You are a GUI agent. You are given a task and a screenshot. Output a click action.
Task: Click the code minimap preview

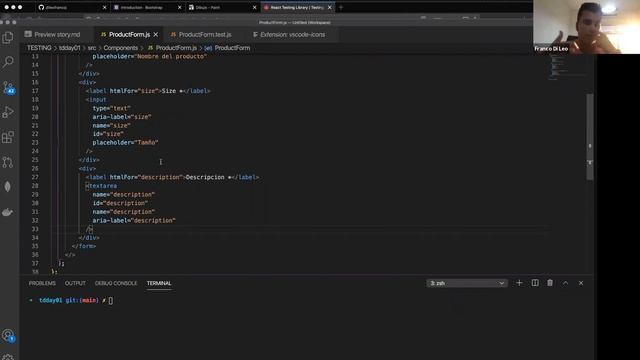(567, 67)
